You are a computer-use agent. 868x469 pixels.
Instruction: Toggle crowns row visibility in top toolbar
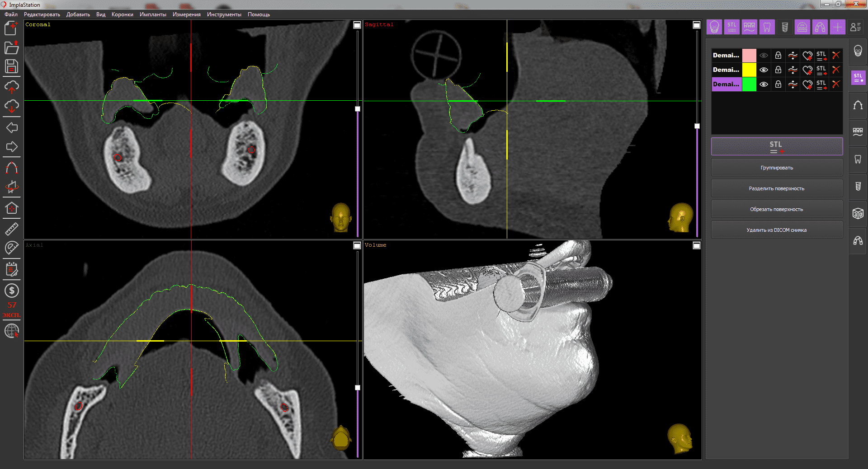point(750,27)
